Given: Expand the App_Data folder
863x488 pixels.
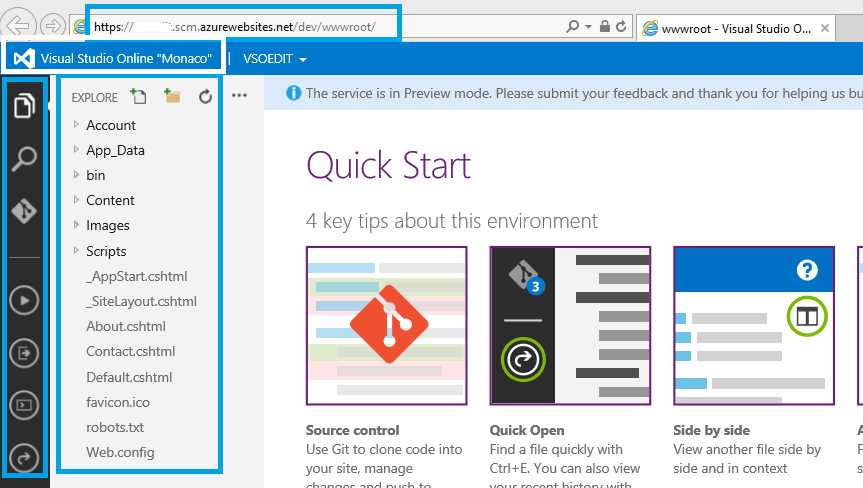Looking at the screenshot, I should click(x=77, y=149).
